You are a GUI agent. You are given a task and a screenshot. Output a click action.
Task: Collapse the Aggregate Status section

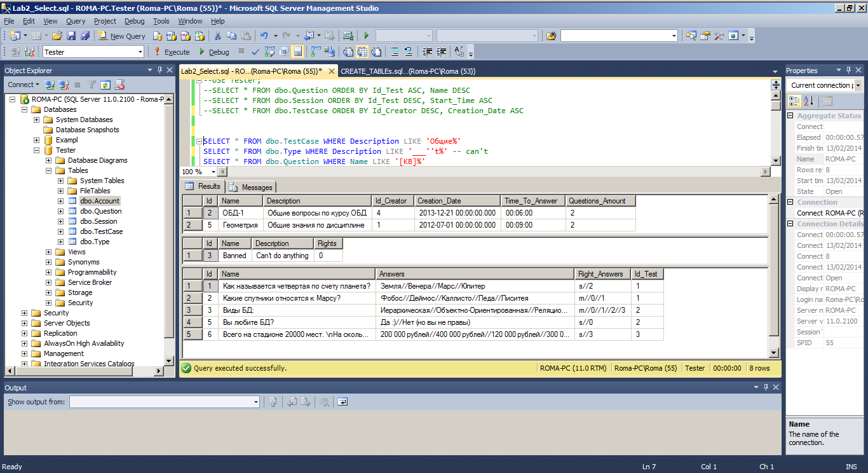coord(790,116)
